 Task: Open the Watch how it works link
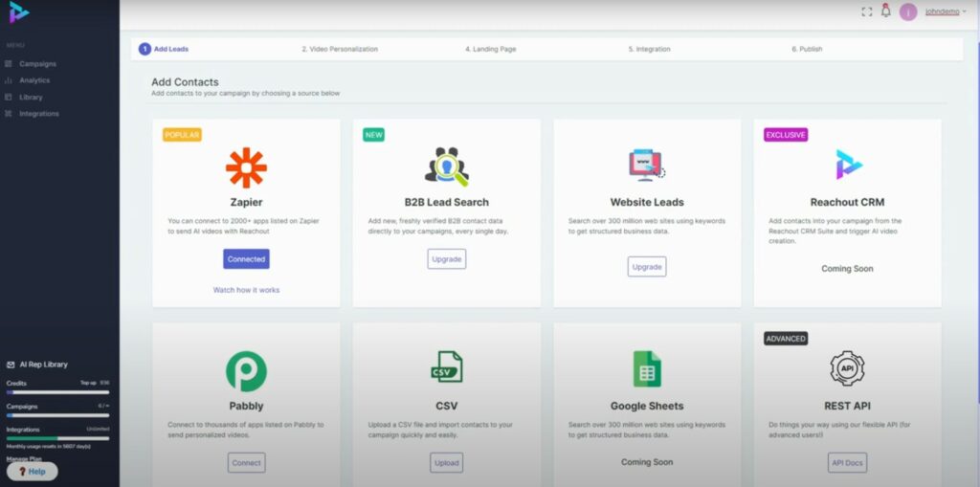point(246,290)
